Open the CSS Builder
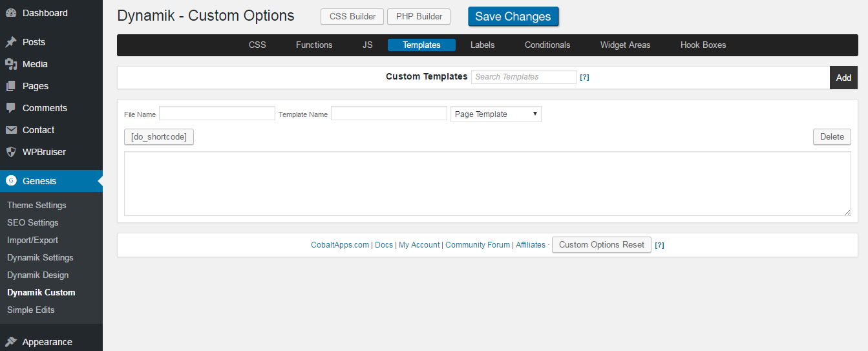This screenshot has height=351, width=868. pyautogui.click(x=352, y=17)
